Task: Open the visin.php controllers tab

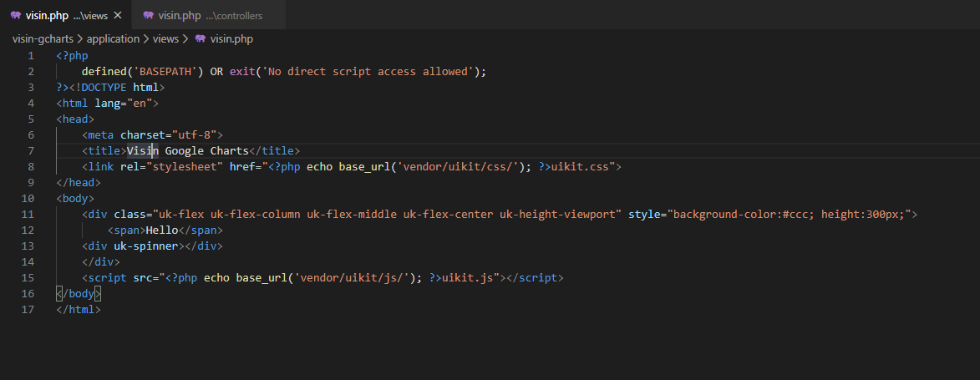Action: point(210,15)
